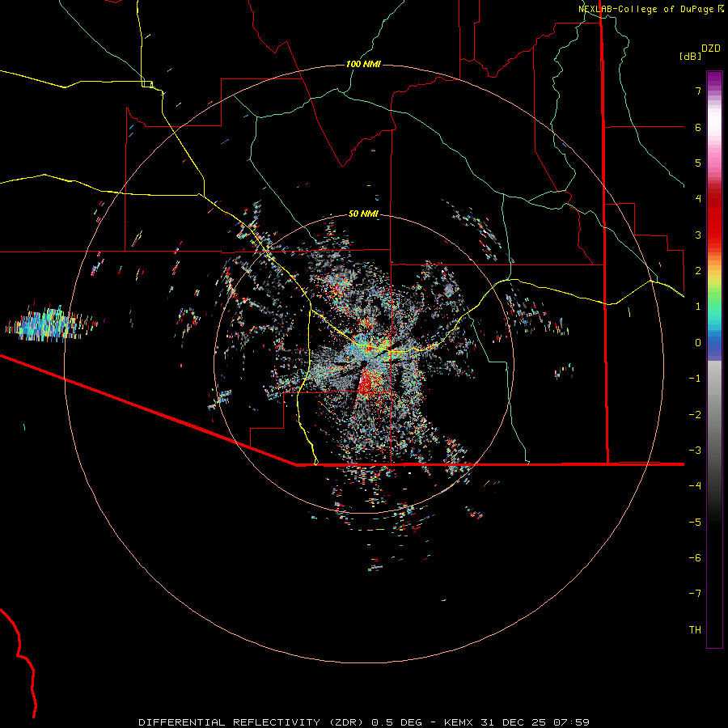Click the 3 value on color scale
The height and width of the screenshot is (728, 728).
tap(698, 235)
